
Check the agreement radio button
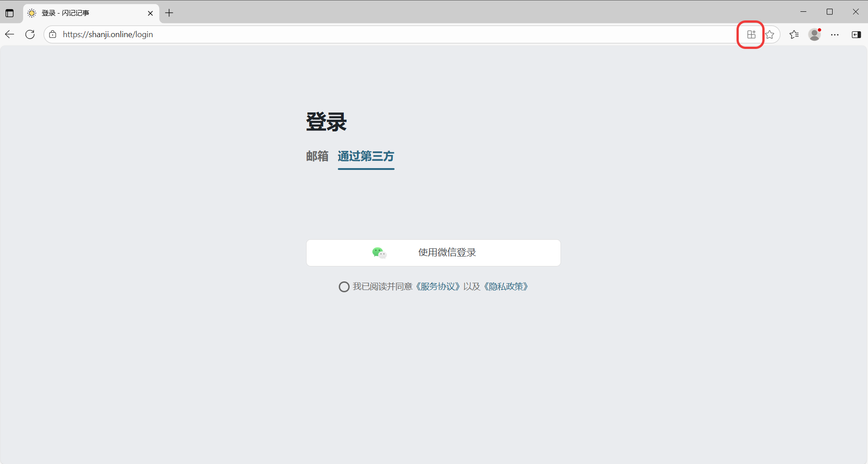coord(344,287)
